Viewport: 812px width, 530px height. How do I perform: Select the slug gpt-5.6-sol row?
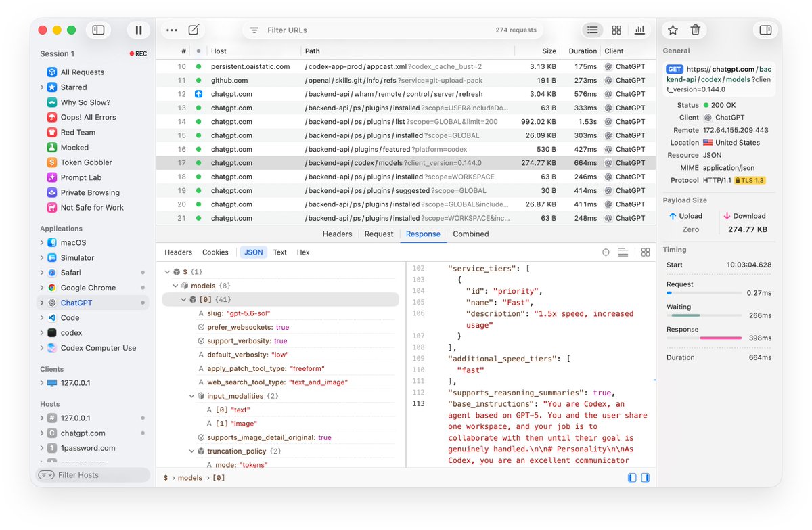pyautogui.click(x=281, y=313)
